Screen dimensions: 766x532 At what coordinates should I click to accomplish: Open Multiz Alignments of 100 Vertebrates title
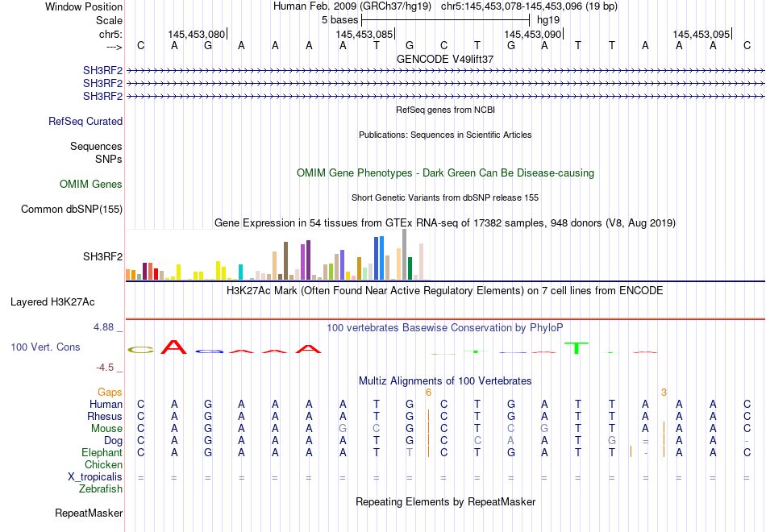(x=445, y=381)
